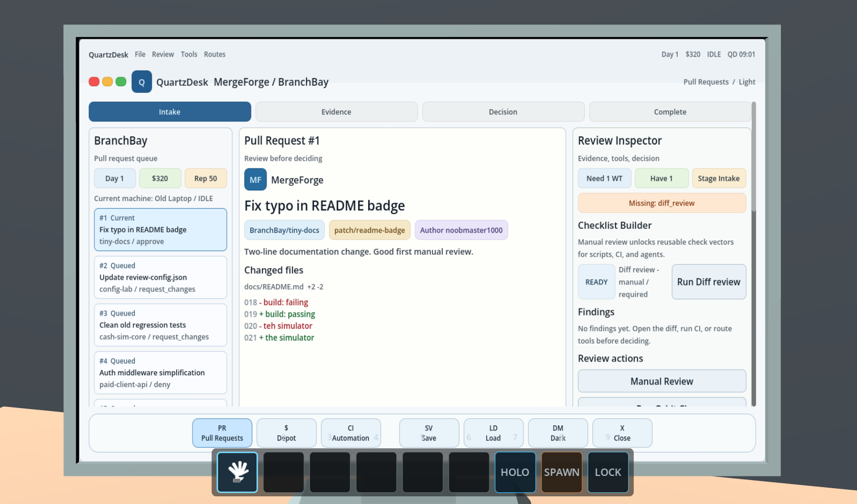Click the Pull Request #1 heading
The height and width of the screenshot is (504, 857).
[282, 140]
